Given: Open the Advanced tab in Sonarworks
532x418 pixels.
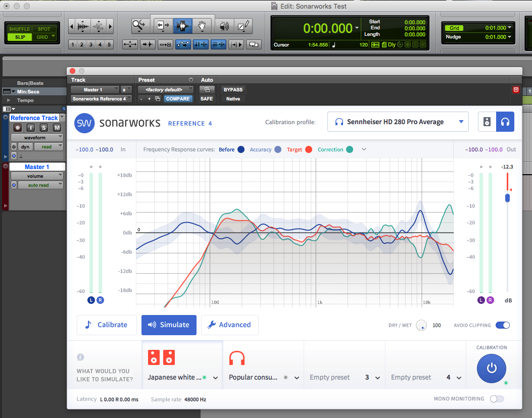Looking at the screenshot, I should (230, 325).
